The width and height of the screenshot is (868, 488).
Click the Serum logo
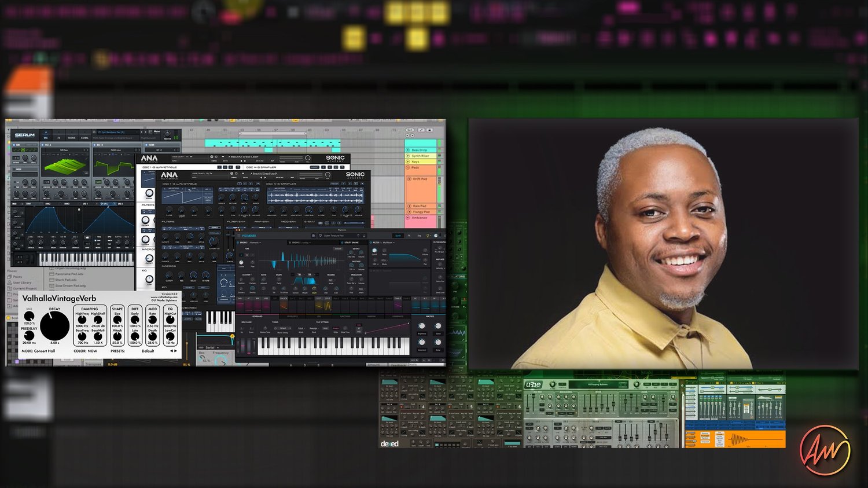24,135
